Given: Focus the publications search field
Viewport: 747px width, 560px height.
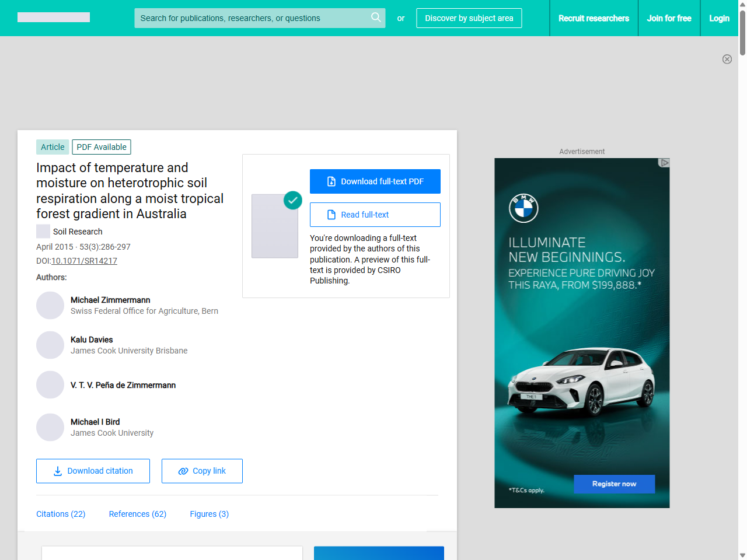Looking at the screenshot, I should point(251,18).
